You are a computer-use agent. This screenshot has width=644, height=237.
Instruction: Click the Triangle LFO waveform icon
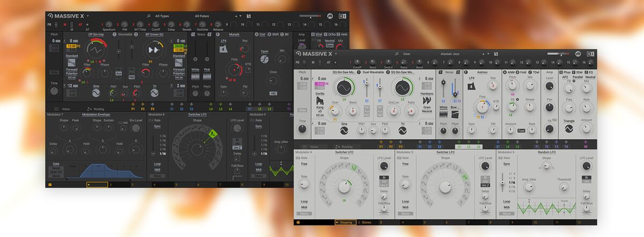568,129
